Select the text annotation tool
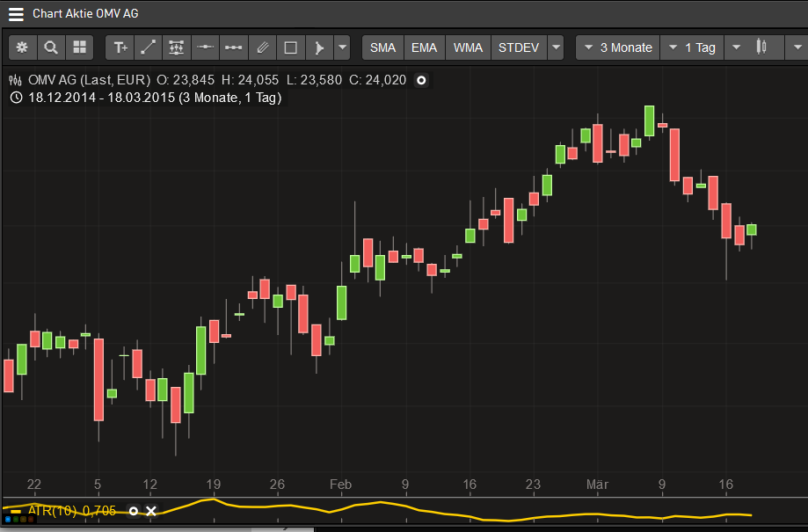 point(120,47)
